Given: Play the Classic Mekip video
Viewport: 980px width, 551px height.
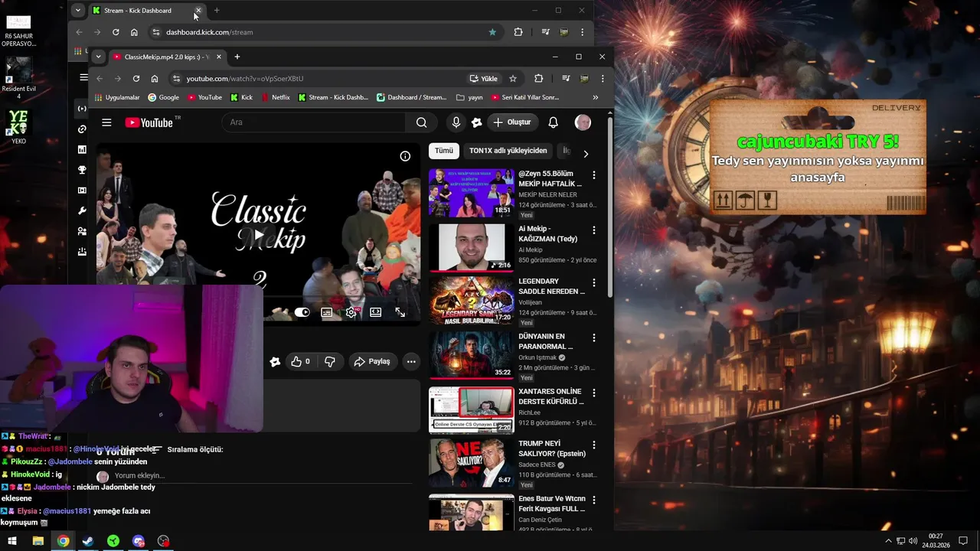Looking at the screenshot, I should pyautogui.click(x=259, y=235).
